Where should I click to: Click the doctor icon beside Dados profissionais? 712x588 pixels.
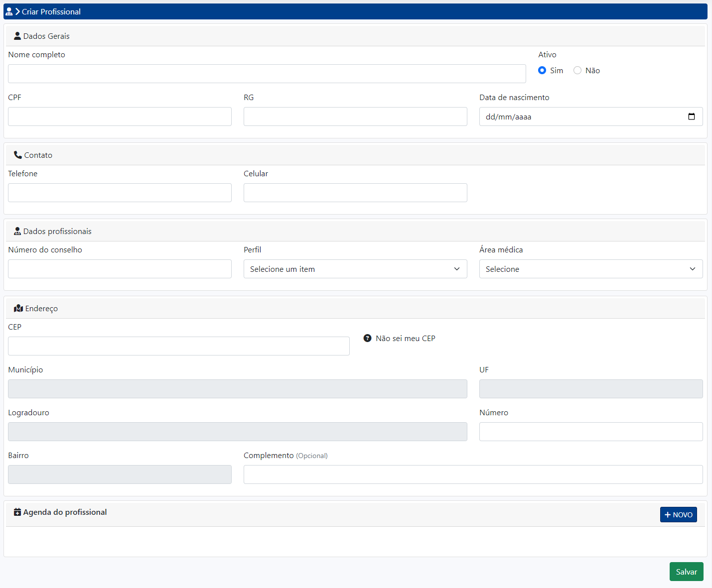17,231
